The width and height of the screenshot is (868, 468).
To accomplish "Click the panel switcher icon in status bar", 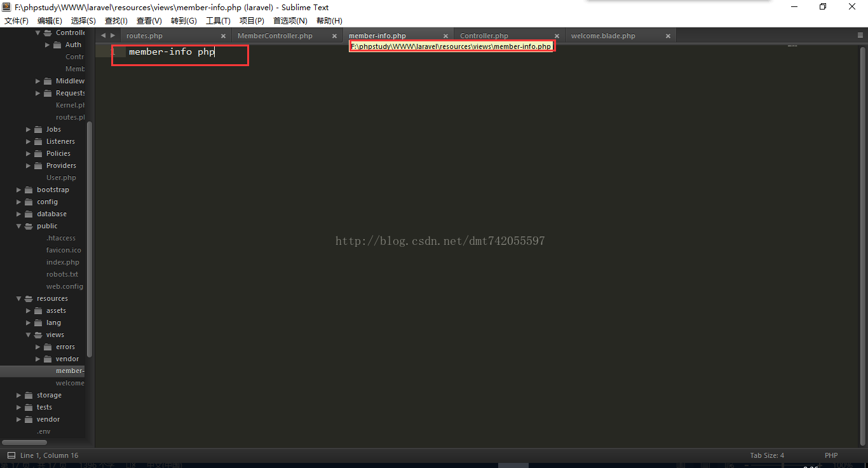I will coord(11,455).
